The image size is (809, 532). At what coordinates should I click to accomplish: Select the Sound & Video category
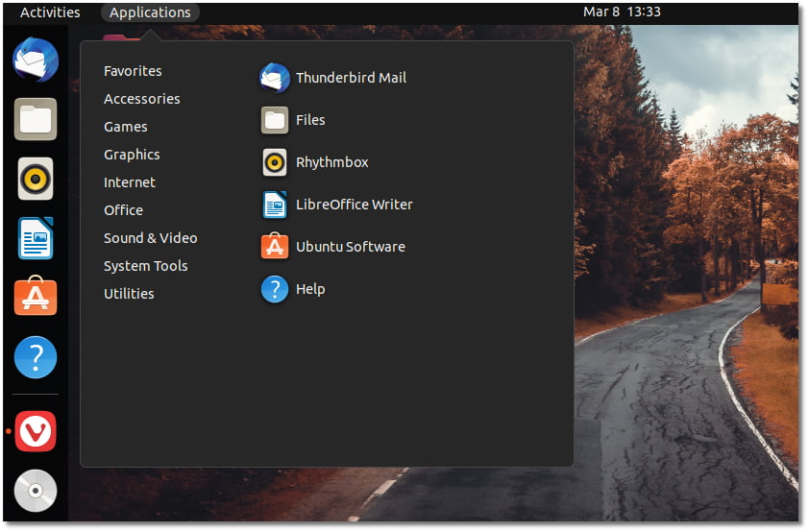click(x=151, y=238)
